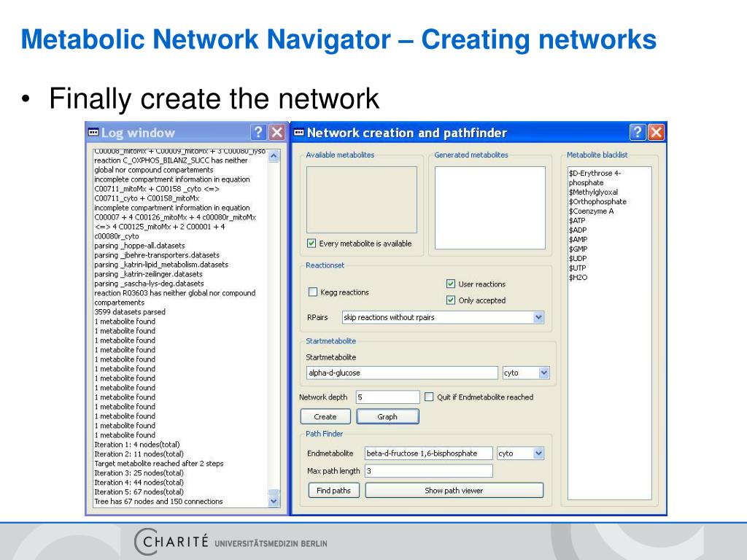Viewport: 747px width, 560px height.
Task: Enable the Kegg reactions checkbox
Action: point(313,292)
